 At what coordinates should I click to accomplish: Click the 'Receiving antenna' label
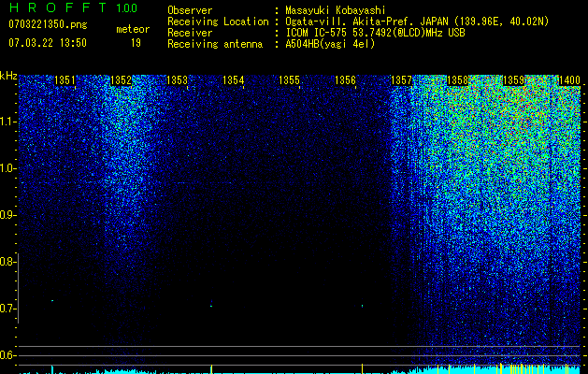pos(215,44)
